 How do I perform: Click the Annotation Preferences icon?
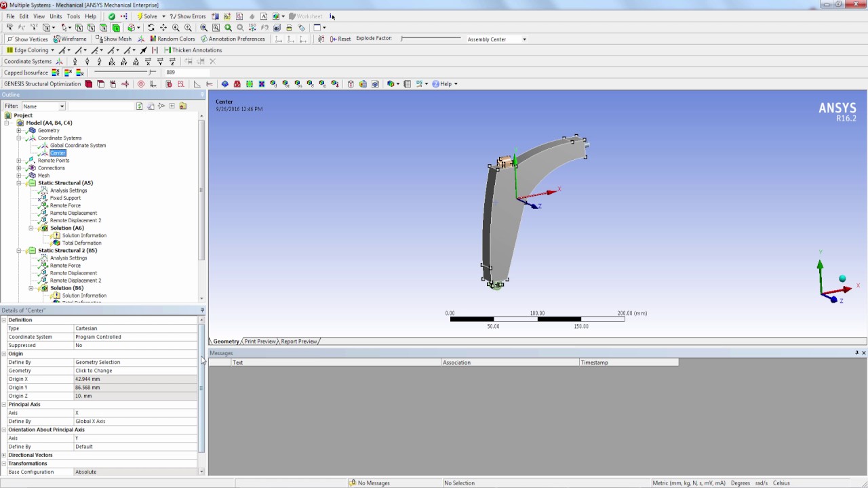(204, 39)
